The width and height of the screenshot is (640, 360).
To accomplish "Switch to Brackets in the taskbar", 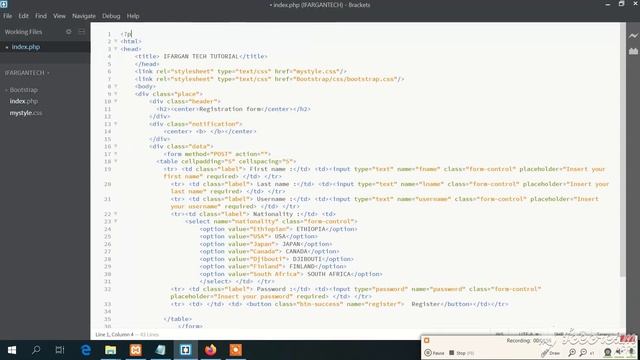I will [186, 350].
